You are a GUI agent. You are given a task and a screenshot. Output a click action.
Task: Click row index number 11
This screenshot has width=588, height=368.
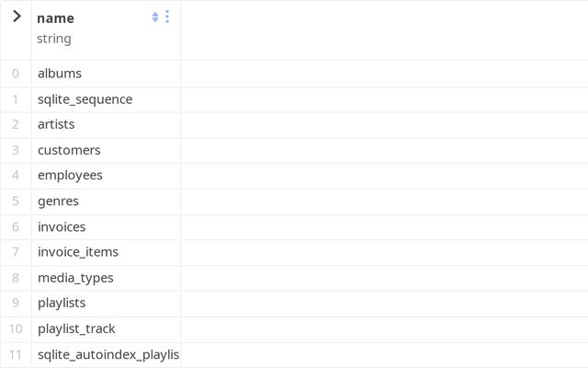tap(16, 354)
